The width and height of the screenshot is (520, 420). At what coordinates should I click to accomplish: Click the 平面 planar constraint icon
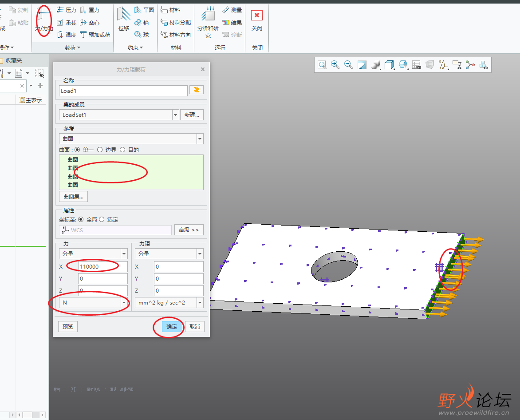pyautogui.click(x=144, y=10)
